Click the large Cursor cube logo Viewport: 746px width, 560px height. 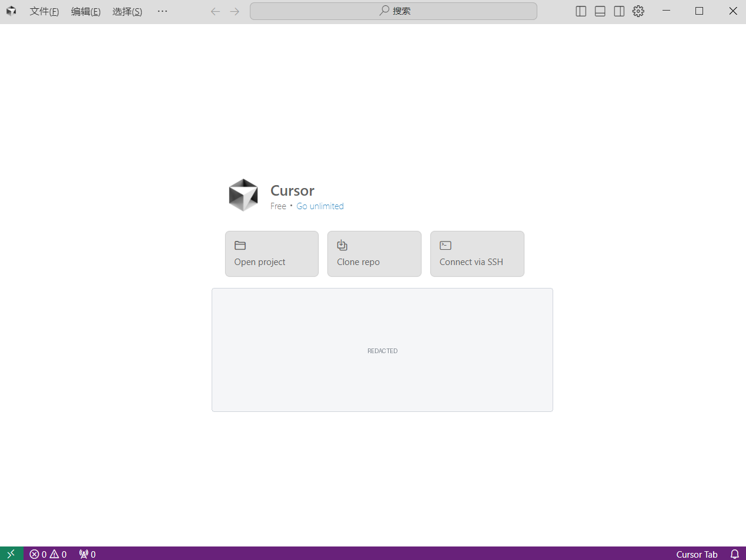pyautogui.click(x=243, y=195)
